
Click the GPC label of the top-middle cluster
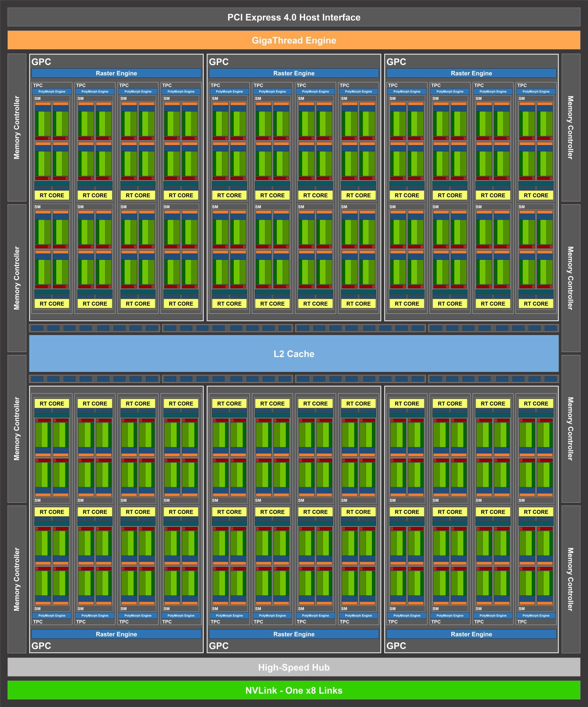[x=219, y=62]
